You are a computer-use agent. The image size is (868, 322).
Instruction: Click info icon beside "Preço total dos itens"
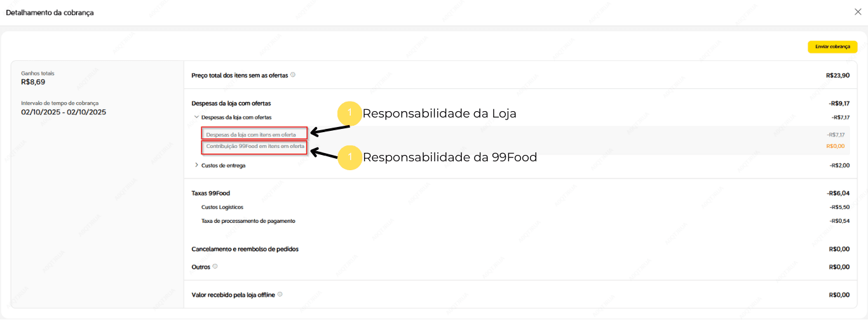coord(293,75)
